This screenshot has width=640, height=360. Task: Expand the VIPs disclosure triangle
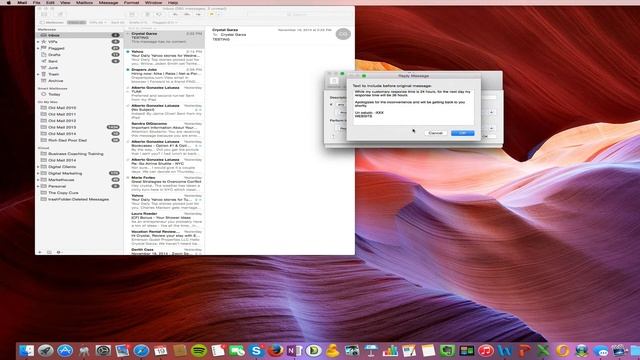tap(38, 42)
